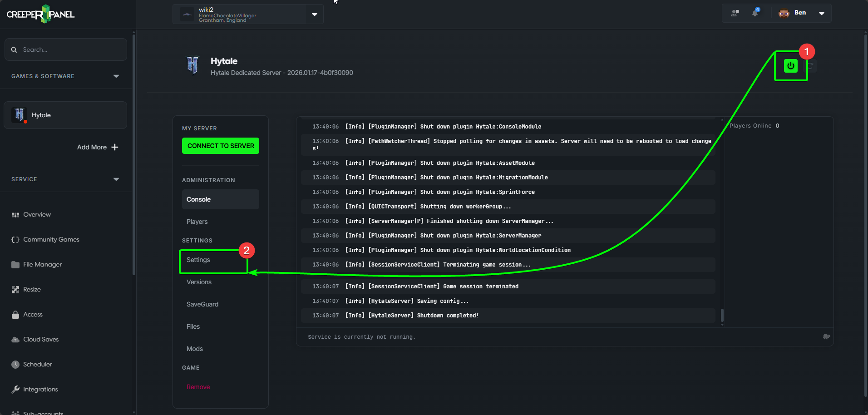Collapse the Games & Software section
The image size is (868, 415).
[116, 76]
